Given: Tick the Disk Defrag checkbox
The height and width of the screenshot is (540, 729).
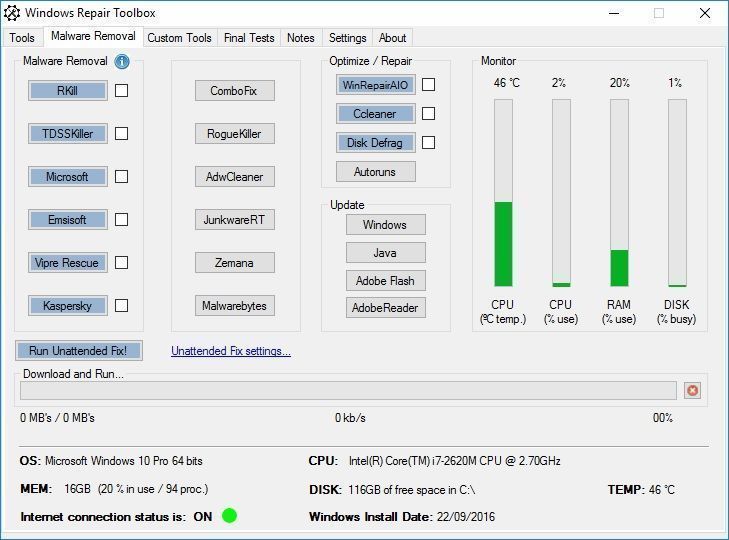Looking at the screenshot, I should (428, 142).
